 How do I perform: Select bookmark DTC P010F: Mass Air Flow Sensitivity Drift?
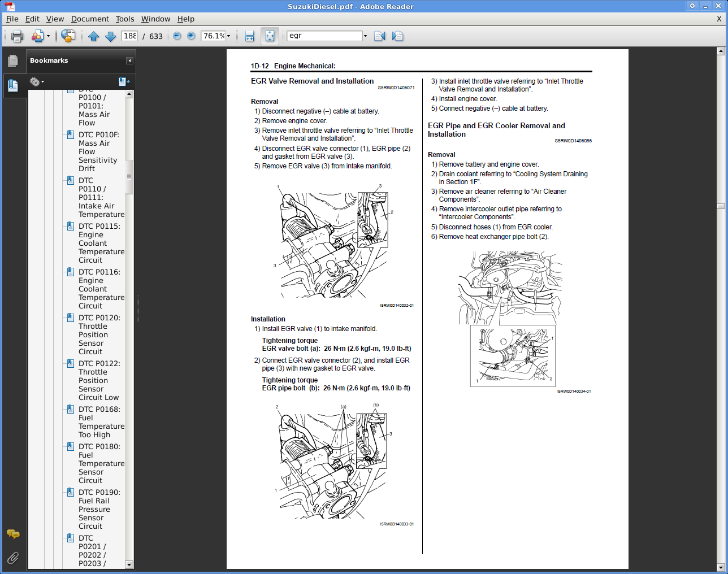click(x=99, y=151)
